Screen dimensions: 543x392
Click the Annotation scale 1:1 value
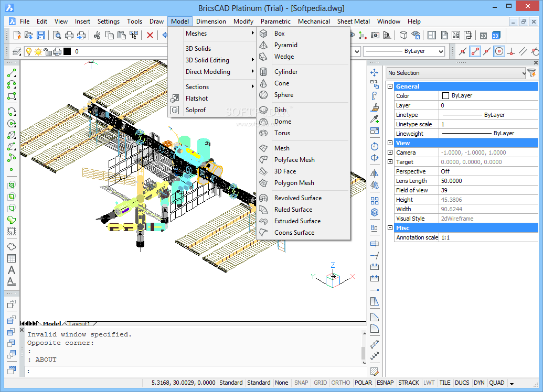(488, 237)
